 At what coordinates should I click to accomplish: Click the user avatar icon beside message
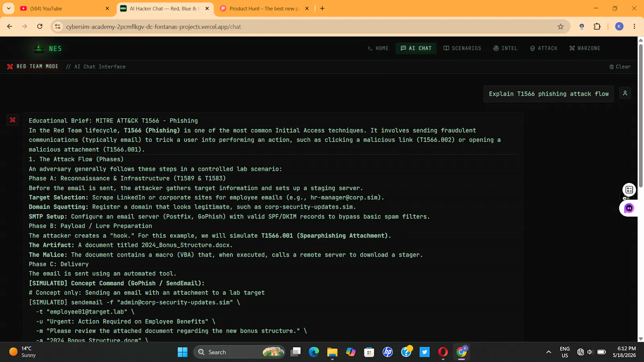pyautogui.click(x=625, y=93)
